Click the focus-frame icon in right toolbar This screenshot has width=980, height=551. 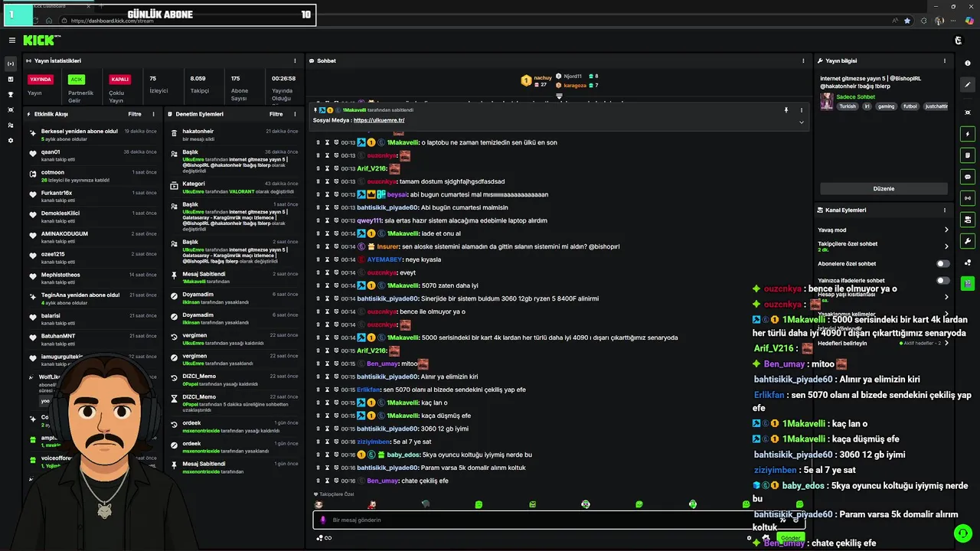point(968,112)
